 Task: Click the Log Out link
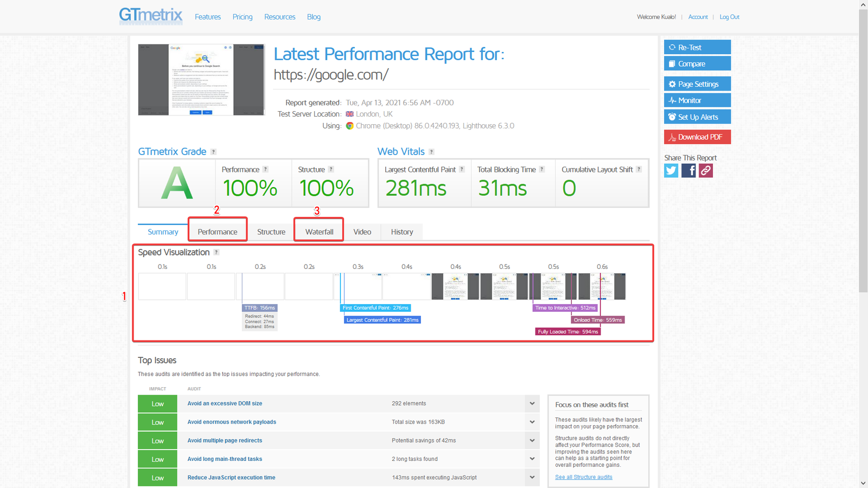point(730,17)
